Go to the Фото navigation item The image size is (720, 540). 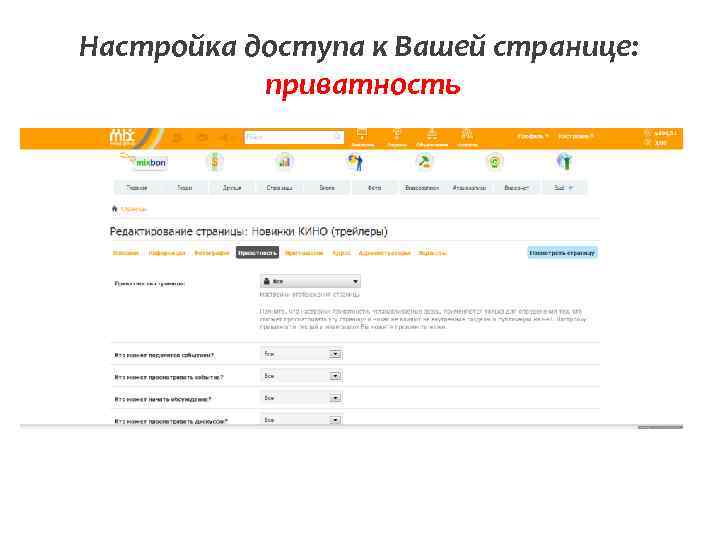tap(374, 188)
